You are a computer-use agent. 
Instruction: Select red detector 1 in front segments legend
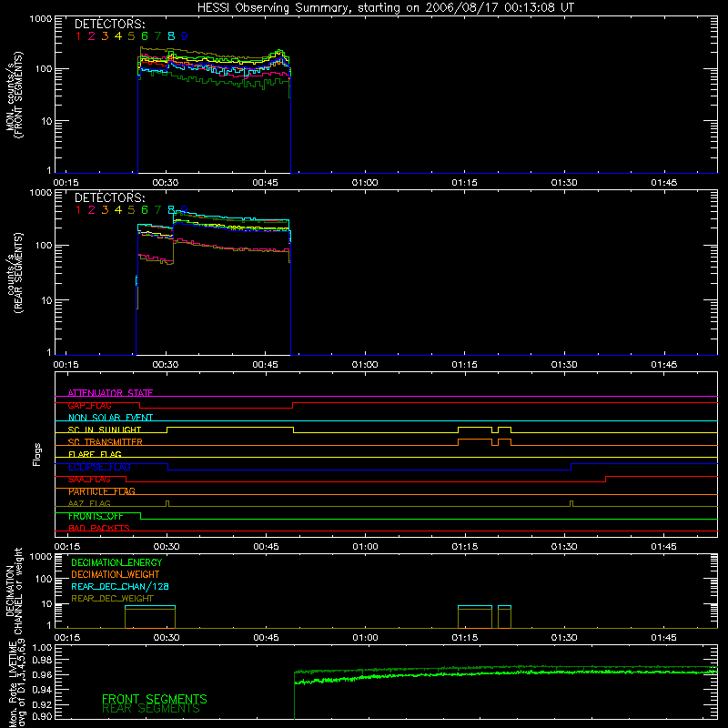tap(78, 36)
